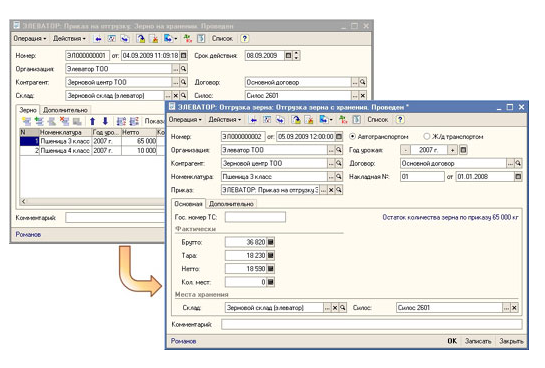Image resolution: width=545 pixels, height=368 pixels.
Task: Click the Записать button
Action: (x=478, y=341)
